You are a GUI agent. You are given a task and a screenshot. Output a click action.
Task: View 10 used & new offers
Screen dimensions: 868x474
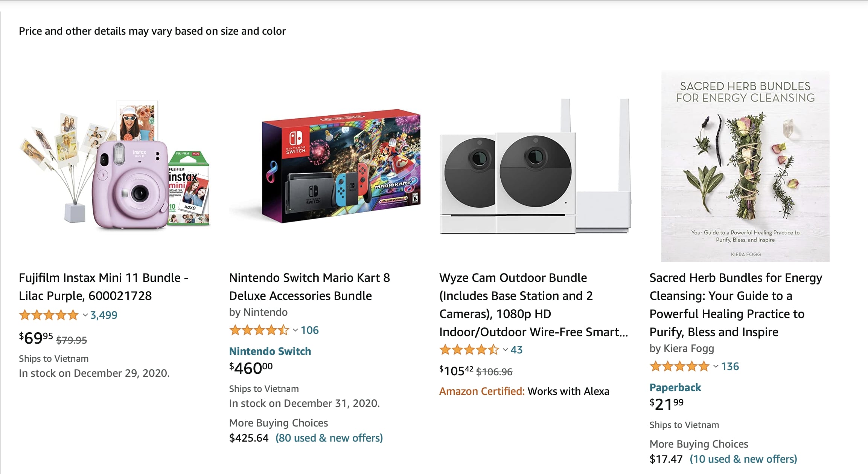coord(743,459)
